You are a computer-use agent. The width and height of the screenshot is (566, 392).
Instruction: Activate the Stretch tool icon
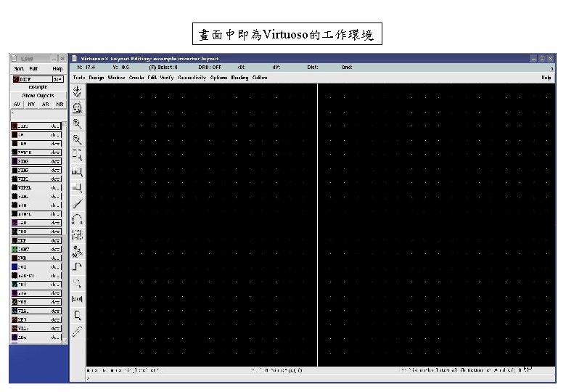(x=77, y=155)
